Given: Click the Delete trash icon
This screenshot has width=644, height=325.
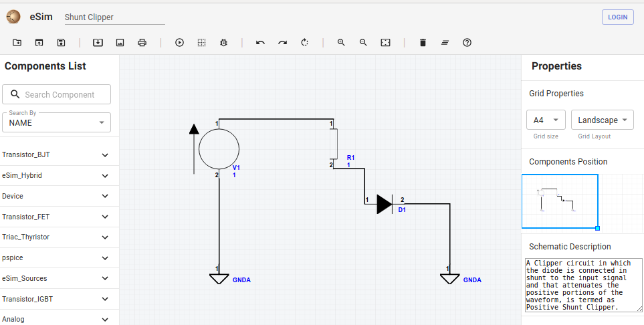Looking at the screenshot, I should pyautogui.click(x=423, y=42).
